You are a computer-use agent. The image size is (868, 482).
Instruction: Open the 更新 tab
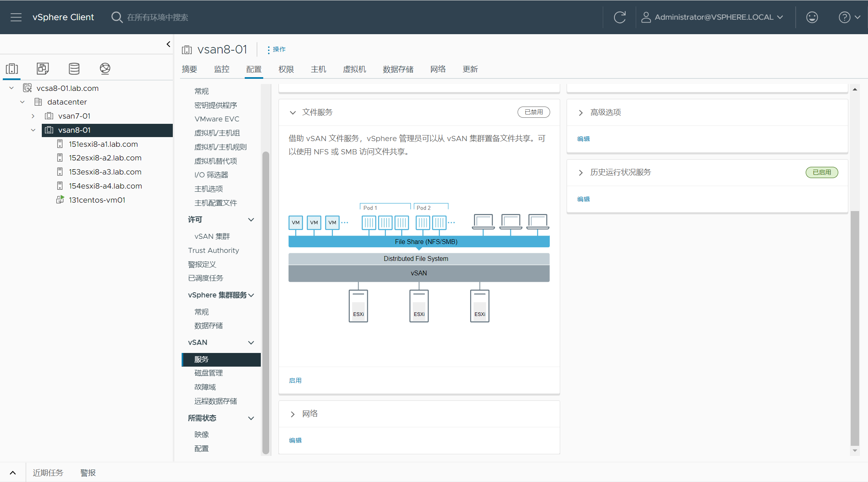pyautogui.click(x=470, y=69)
